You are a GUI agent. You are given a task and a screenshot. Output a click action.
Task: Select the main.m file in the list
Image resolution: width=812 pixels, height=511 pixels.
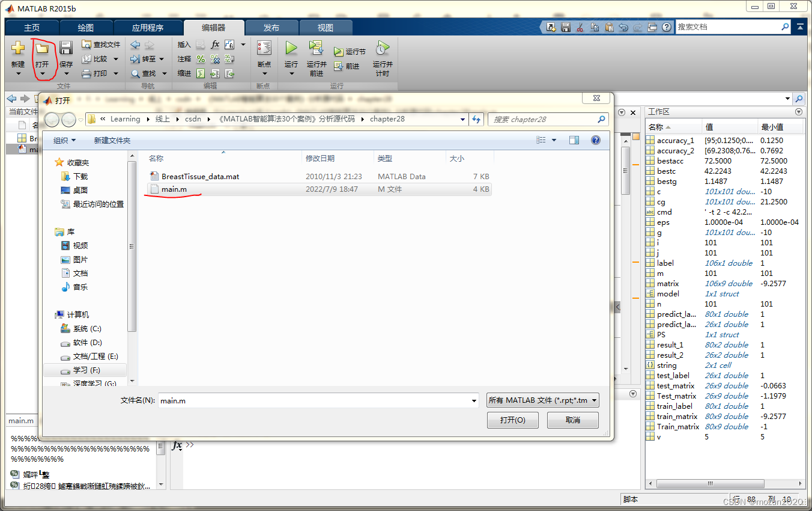[x=321, y=189]
